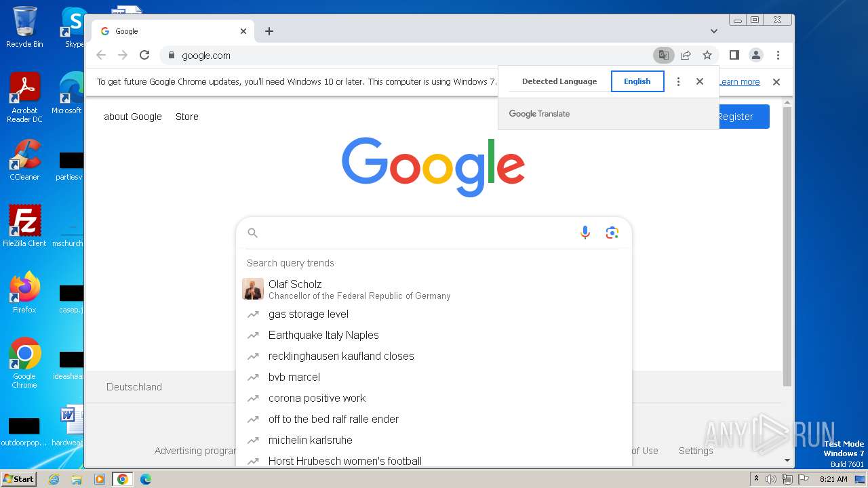Start voice search with the microphone
Image resolution: width=868 pixels, height=488 pixels.
click(585, 232)
